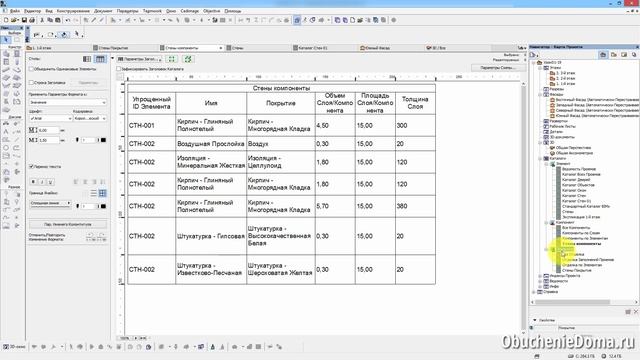Click the text color pen swatch
Screen dimensions: 640x360
coord(103,140)
